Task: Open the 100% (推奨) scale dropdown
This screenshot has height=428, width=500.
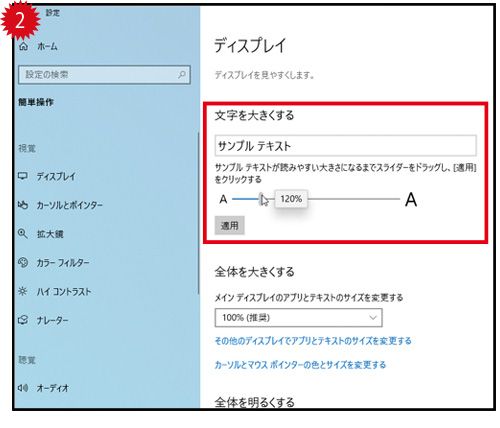Action: tap(298, 318)
